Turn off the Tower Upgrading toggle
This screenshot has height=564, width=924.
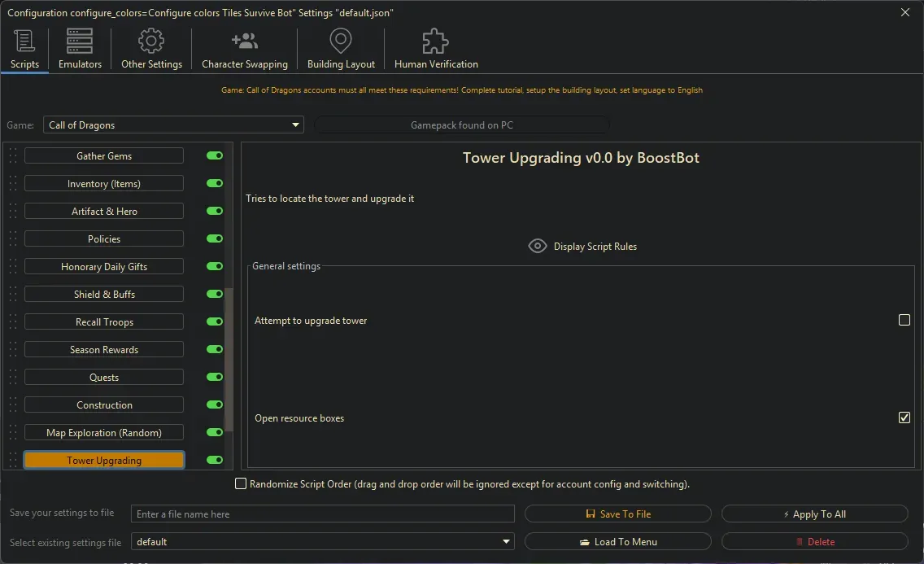click(214, 460)
